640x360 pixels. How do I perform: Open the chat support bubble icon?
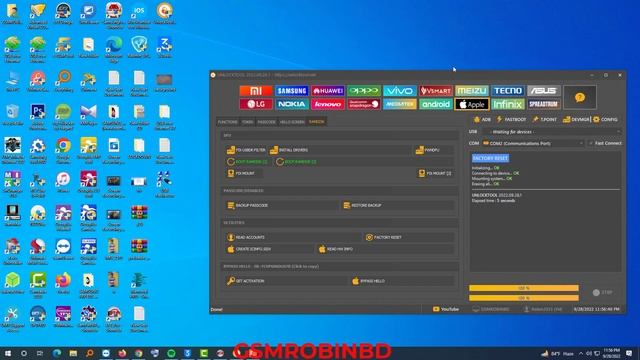pos(580,97)
